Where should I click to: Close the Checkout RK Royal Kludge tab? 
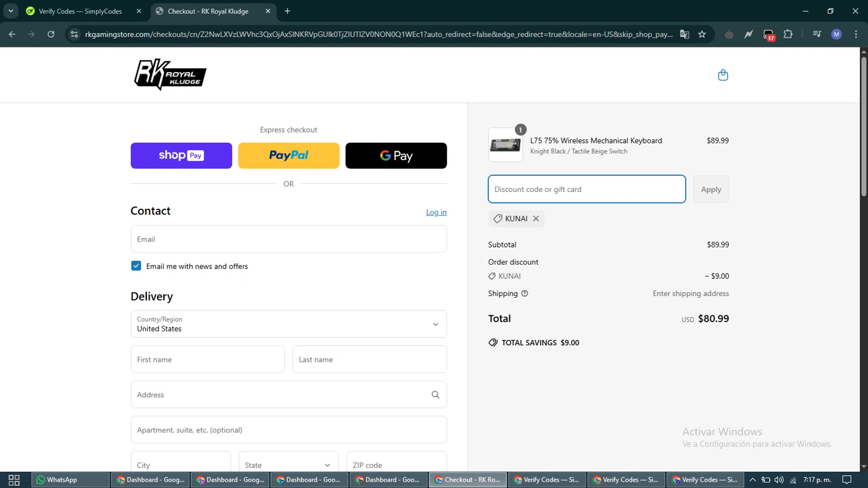pyautogui.click(x=268, y=11)
